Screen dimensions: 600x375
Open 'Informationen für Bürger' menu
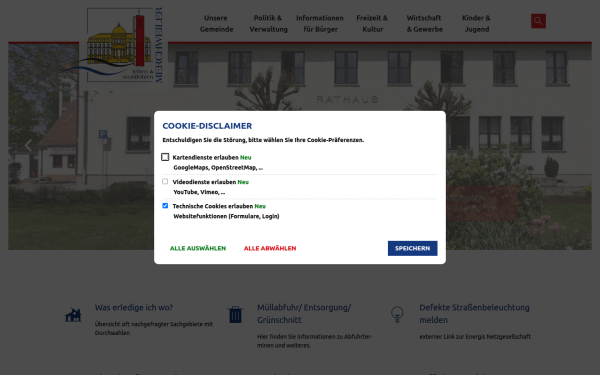[320, 23]
